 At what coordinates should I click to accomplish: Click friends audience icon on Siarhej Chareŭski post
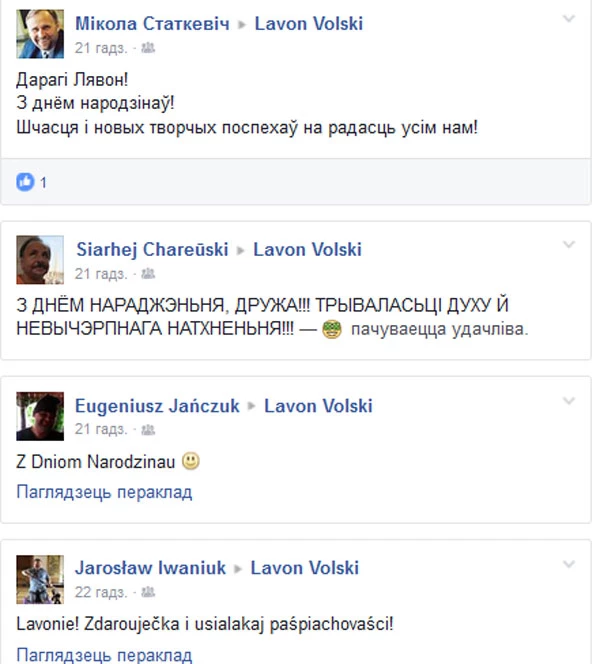click(148, 274)
